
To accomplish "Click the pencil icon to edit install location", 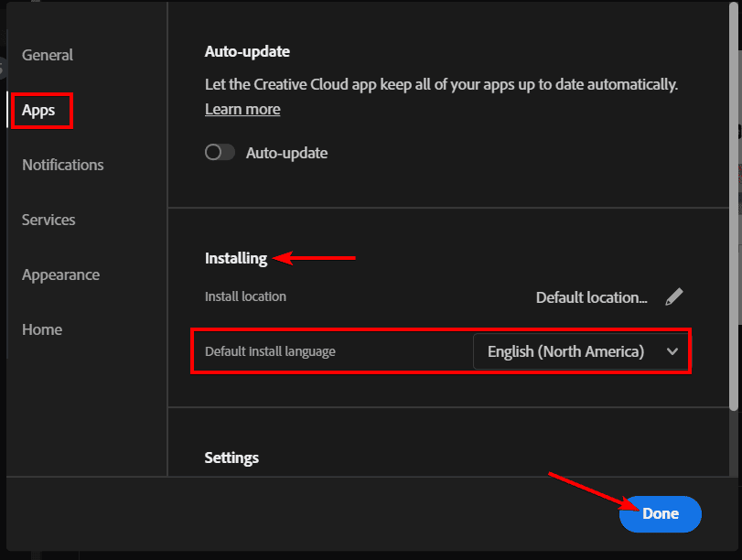I will coord(674,296).
